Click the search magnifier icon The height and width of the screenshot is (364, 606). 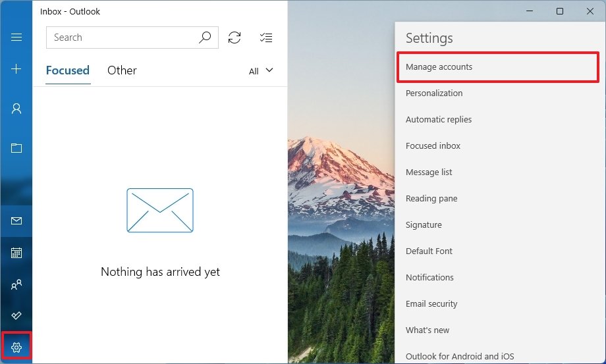pos(205,38)
